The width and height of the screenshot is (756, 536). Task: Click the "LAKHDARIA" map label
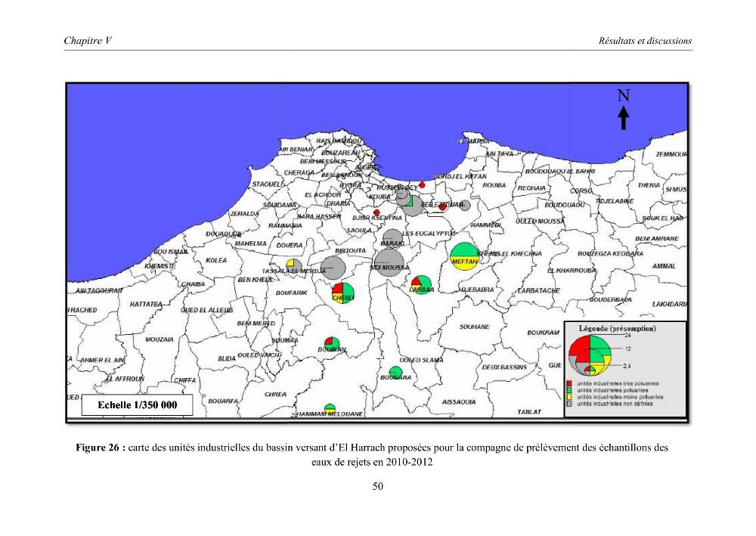click(x=670, y=304)
